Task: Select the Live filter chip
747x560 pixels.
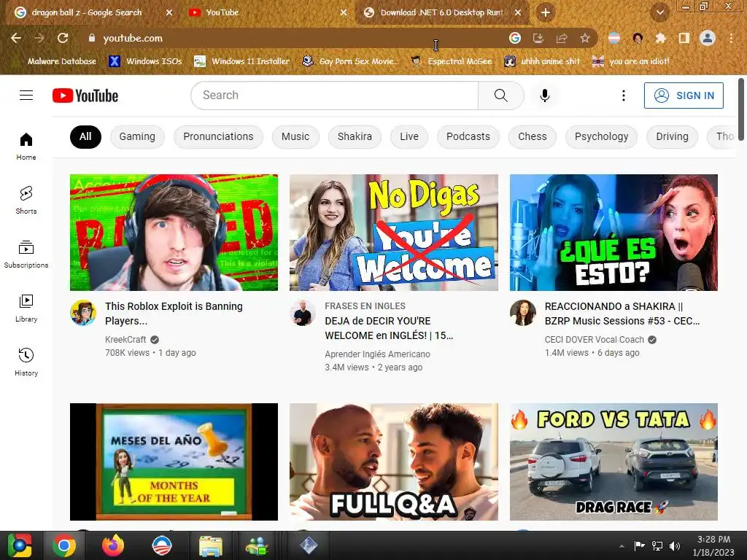Action: (x=409, y=136)
